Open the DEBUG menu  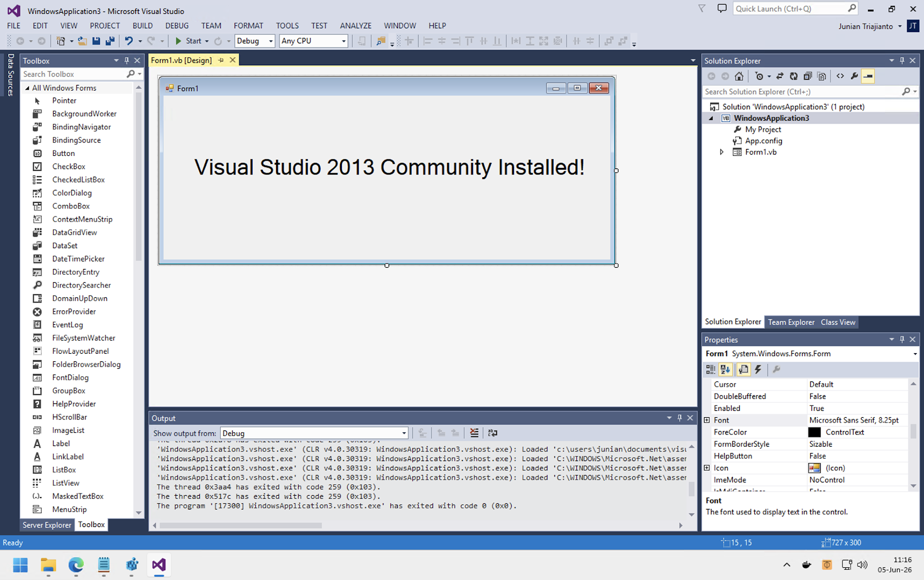[x=177, y=26]
